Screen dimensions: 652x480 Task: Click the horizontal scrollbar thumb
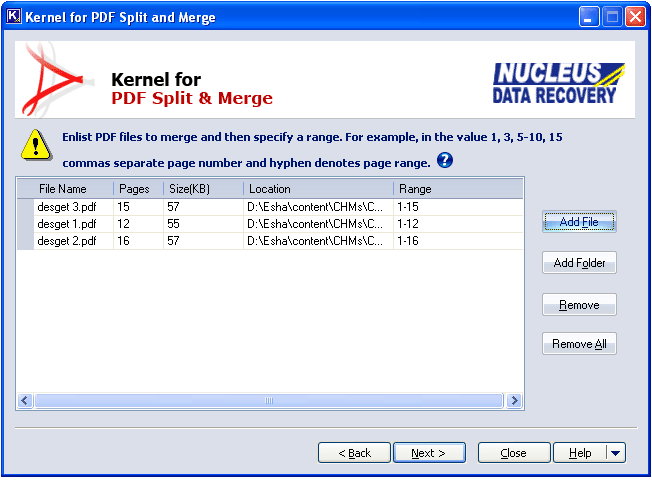pos(269,401)
